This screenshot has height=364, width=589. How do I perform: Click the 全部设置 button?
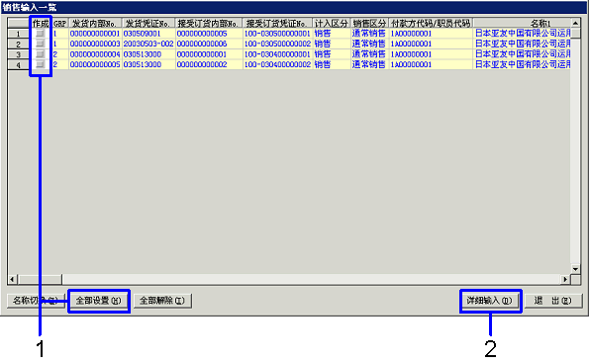pos(99,301)
